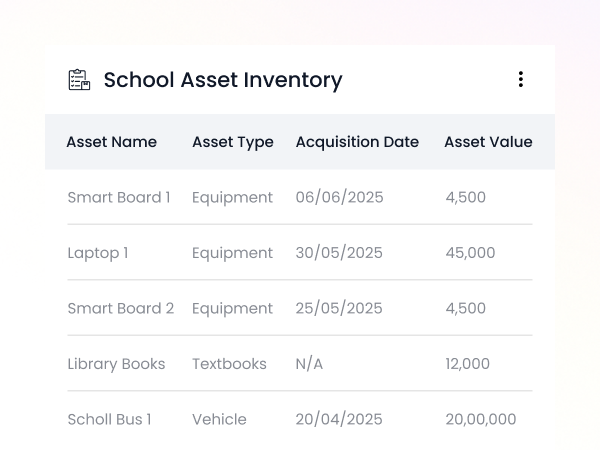Image resolution: width=600 pixels, height=450 pixels.
Task: Click the date 30/05/2025
Action: pyautogui.click(x=339, y=253)
